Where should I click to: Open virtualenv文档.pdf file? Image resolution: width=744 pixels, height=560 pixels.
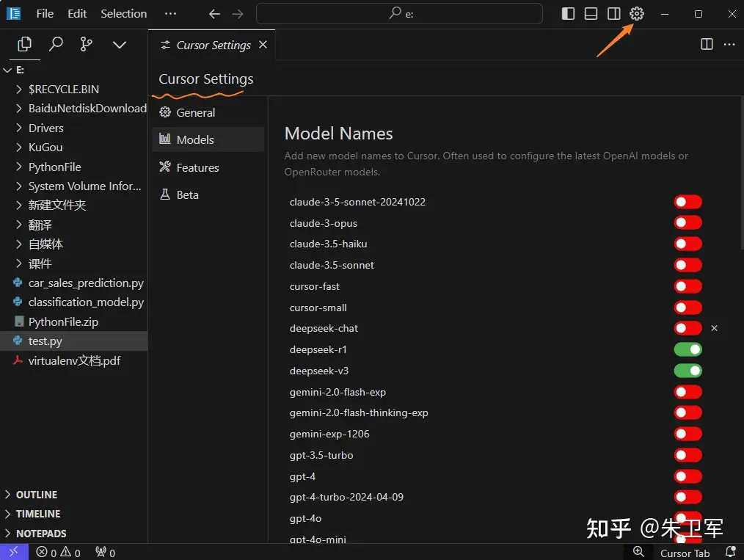coord(73,360)
